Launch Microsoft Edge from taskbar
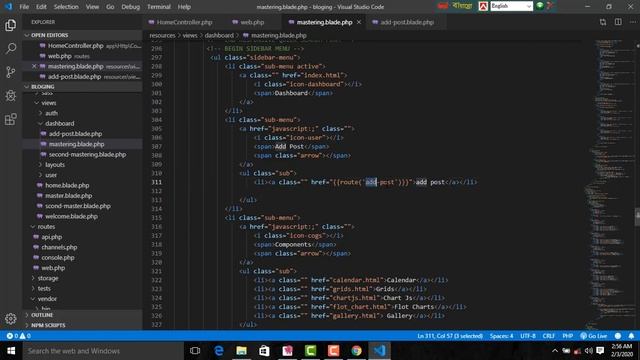This screenshot has width=640, height=360. 219,351
